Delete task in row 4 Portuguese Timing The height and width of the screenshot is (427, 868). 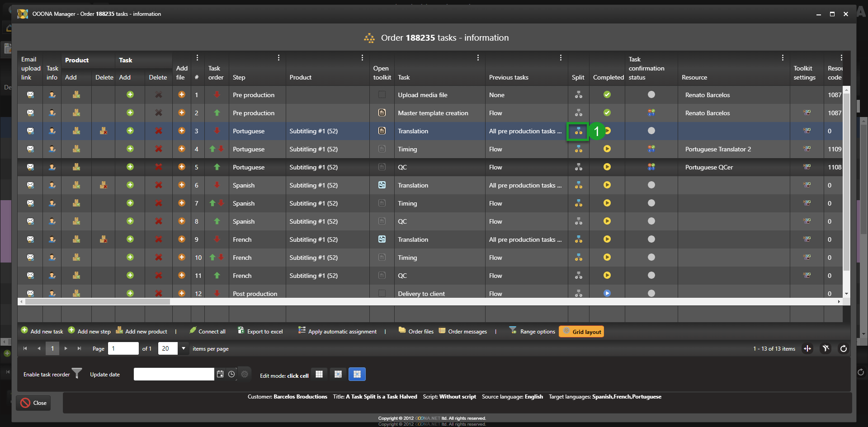158,149
